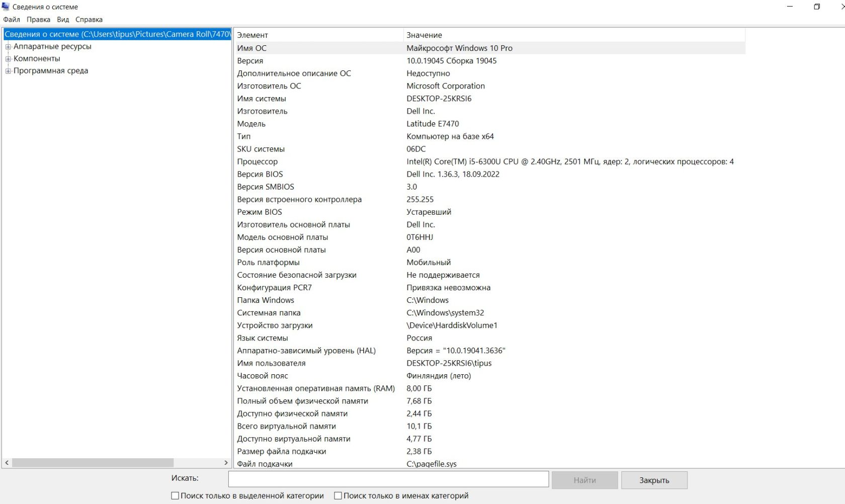The height and width of the screenshot is (504, 845).
Task: Expand the Программная среда tree node
Action: 8,71
